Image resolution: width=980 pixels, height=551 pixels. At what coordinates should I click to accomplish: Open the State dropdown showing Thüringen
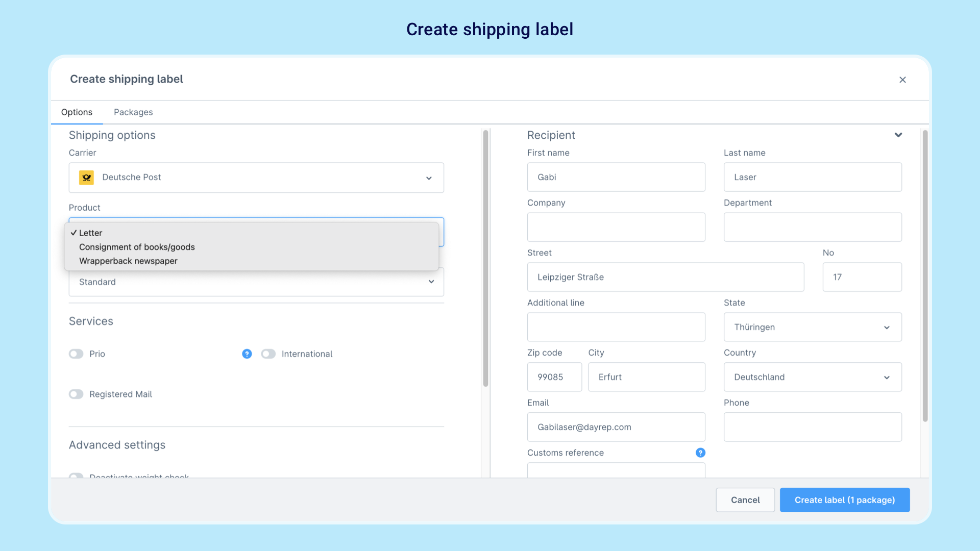(813, 327)
